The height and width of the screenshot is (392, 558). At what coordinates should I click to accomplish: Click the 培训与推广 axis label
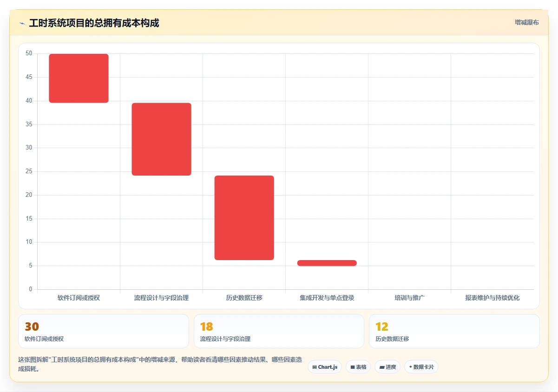point(410,298)
